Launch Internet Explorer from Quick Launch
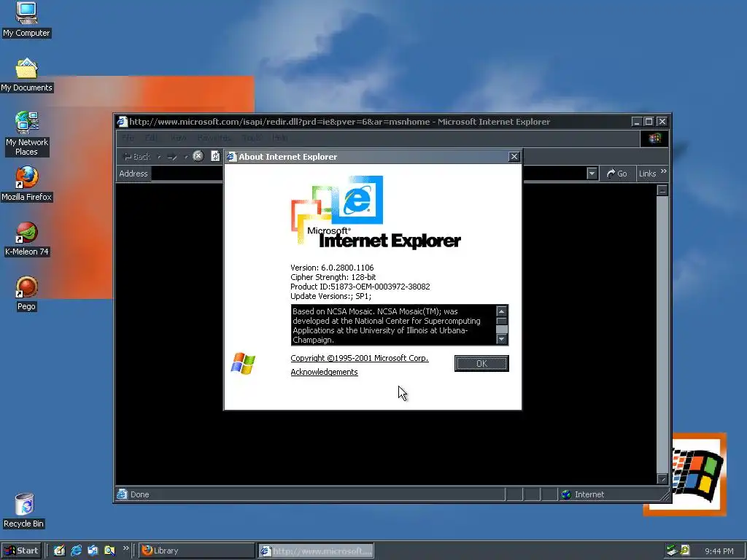 (x=76, y=551)
